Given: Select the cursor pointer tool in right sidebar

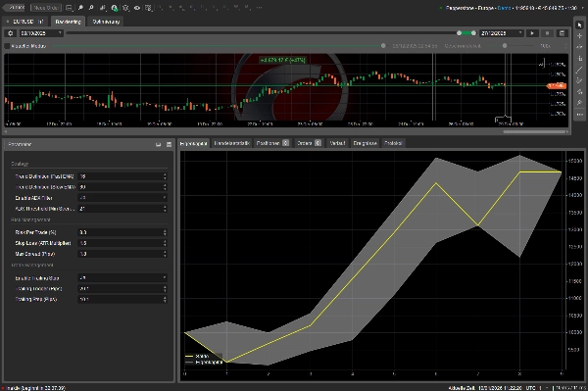Looking at the screenshot, I should [x=580, y=24].
